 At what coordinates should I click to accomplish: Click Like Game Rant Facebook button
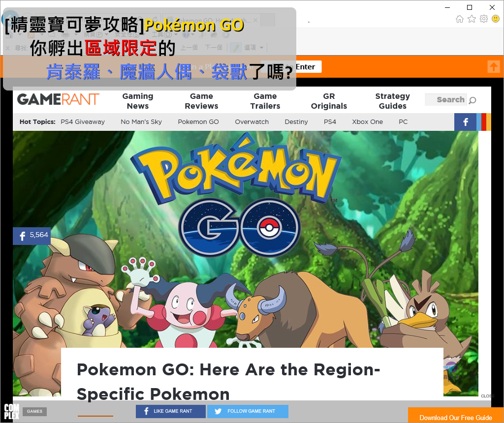171,411
